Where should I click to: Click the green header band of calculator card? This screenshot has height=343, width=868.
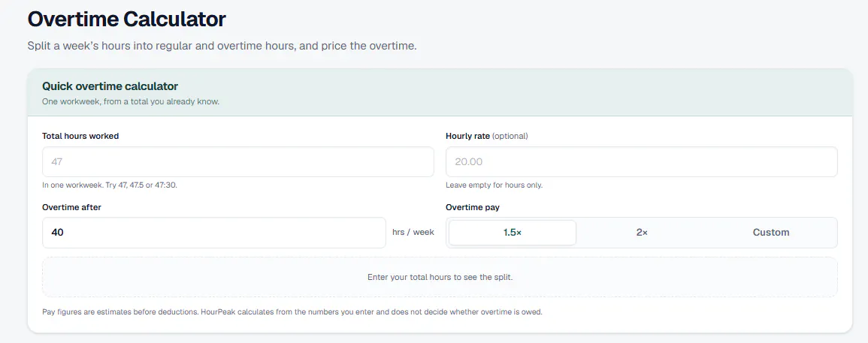pyautogui.click(x=440, y=92)
